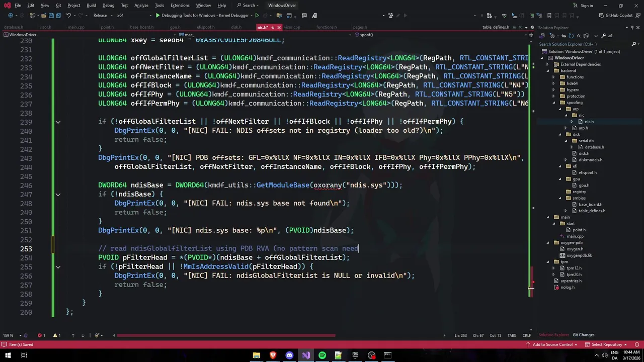Screen dimensions: 644x362
Task: Click the Solution Explorer refresh icon
Action: [571, 36]
